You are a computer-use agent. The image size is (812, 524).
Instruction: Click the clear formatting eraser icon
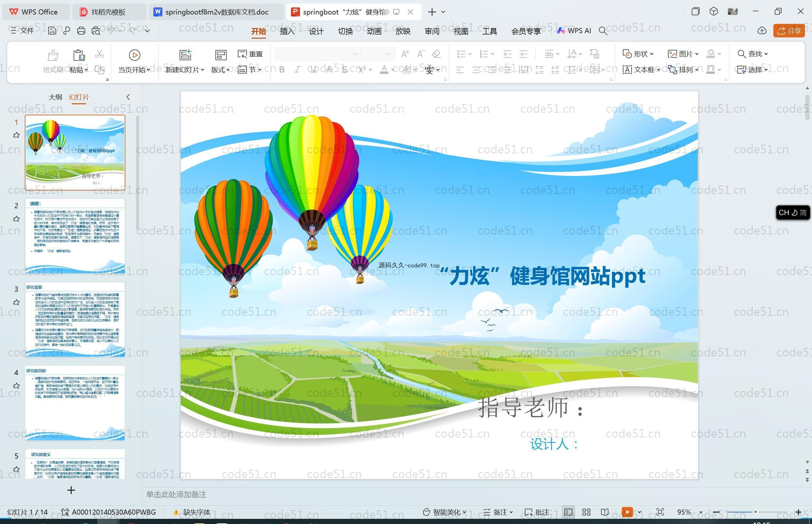436,54
